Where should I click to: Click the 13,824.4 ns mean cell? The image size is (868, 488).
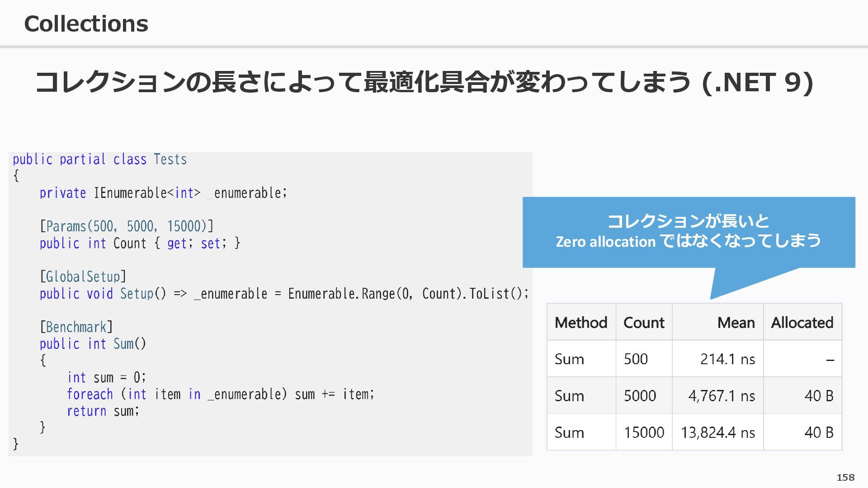pyautogui.click(x=718, y=432)
